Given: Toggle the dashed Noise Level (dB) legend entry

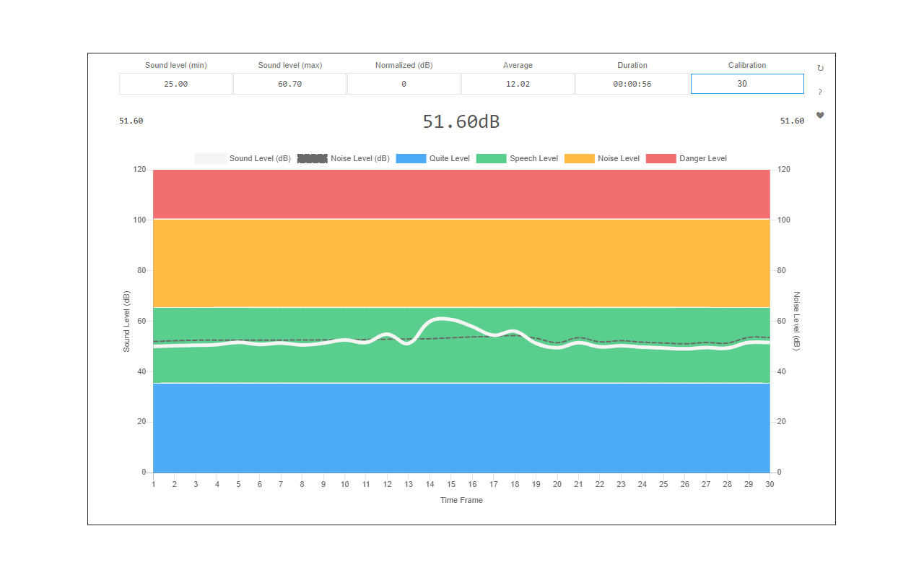Looking at the screenshot, I should point(344,158).
